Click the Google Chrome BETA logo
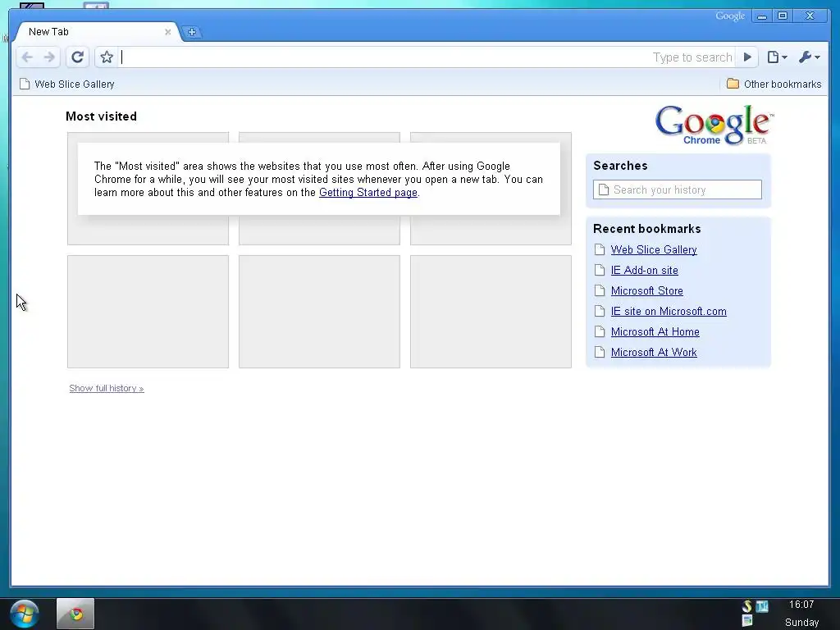The width and height of the screenshot is (840, 630). click(x=714, y=125)
